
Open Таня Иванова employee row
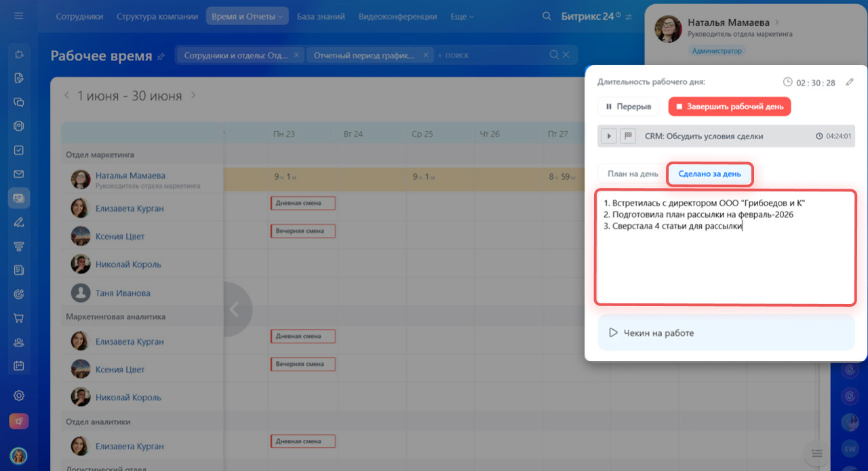pos(123,293)
